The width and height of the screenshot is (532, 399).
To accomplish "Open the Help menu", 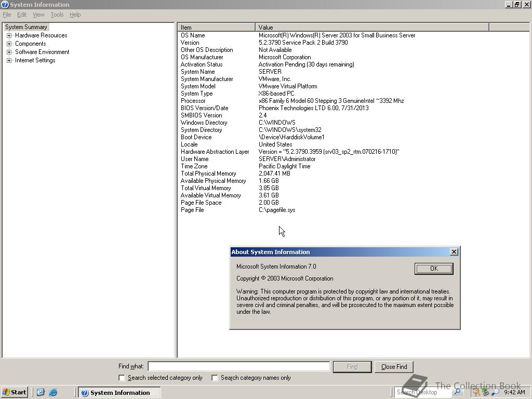I will point(75,15).
